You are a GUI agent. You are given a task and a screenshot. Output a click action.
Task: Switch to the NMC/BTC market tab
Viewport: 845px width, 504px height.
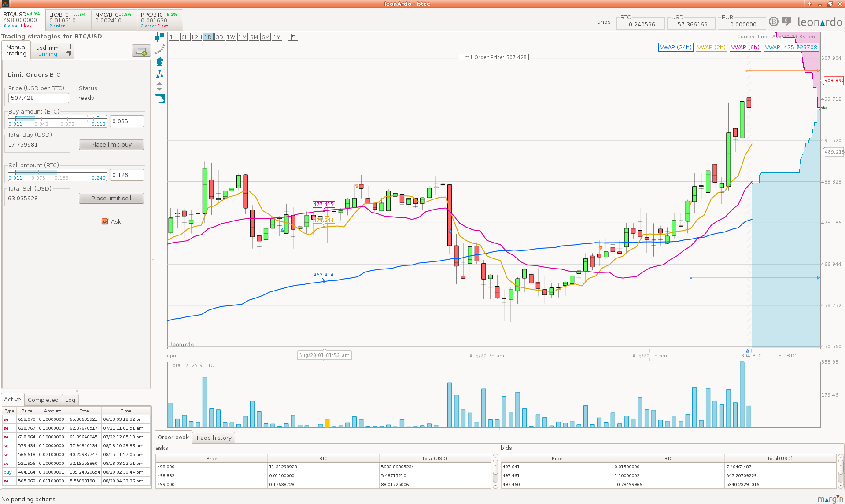[114, 20]
